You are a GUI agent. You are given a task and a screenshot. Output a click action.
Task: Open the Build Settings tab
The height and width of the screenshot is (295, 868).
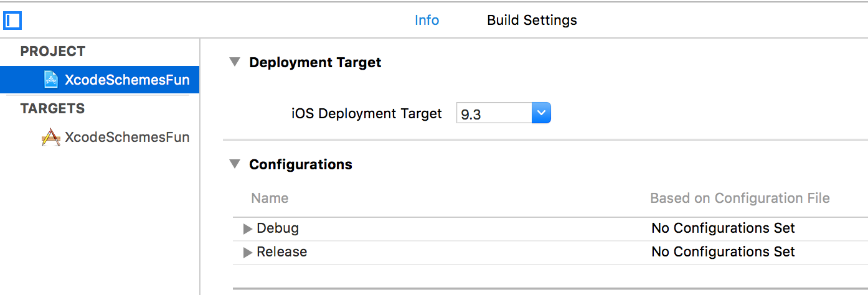tap(532, 20)
